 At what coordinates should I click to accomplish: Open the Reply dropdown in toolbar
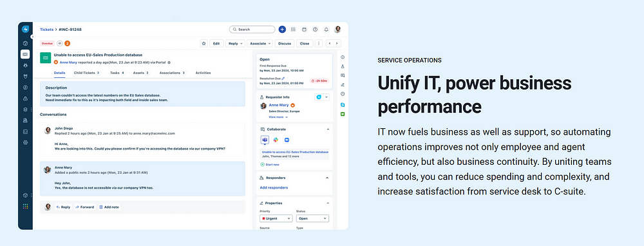click(x=235, y=43)
